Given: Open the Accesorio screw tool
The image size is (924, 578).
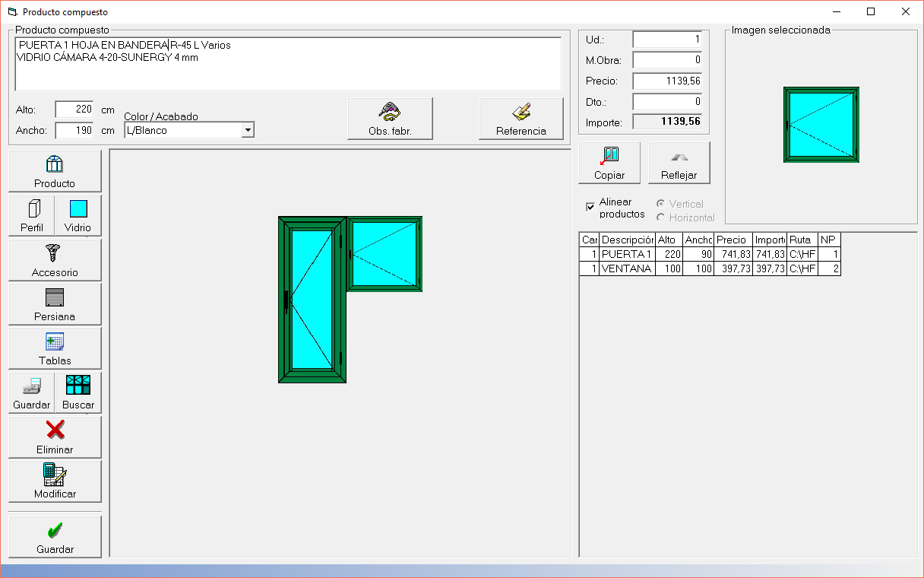Looking at the screenshot, I should (55, 259).
